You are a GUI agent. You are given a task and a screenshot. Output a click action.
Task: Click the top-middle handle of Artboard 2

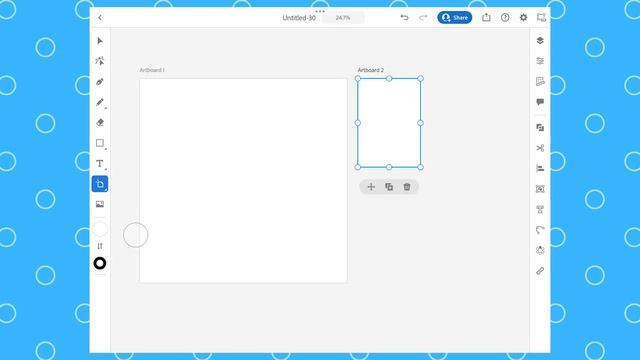[389, 78]
